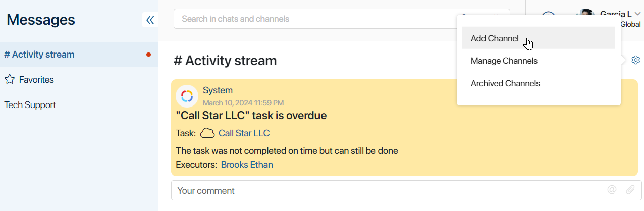Viewport: 644px width, 211px height.
Task: Collapse the Messages sidebar with double chevron
Action: (x=150, y=20)
